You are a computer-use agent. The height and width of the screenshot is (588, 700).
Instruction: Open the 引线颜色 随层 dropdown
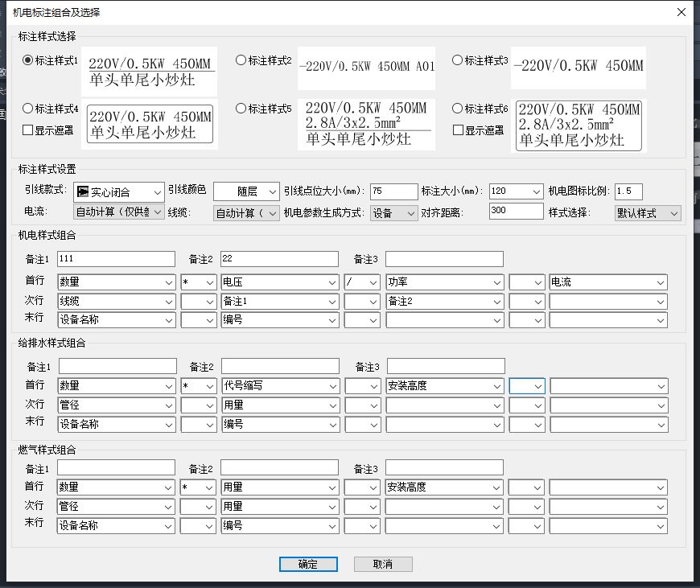246,191
